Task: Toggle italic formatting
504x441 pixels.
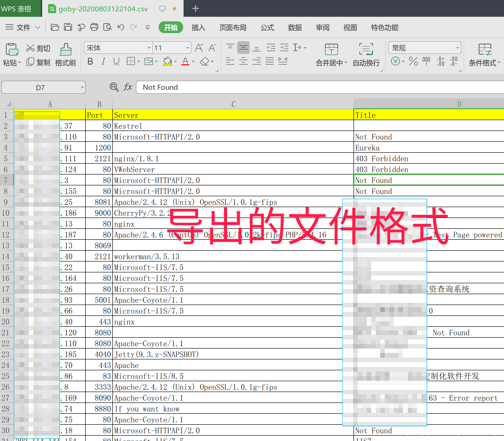Action: point(103,62)
